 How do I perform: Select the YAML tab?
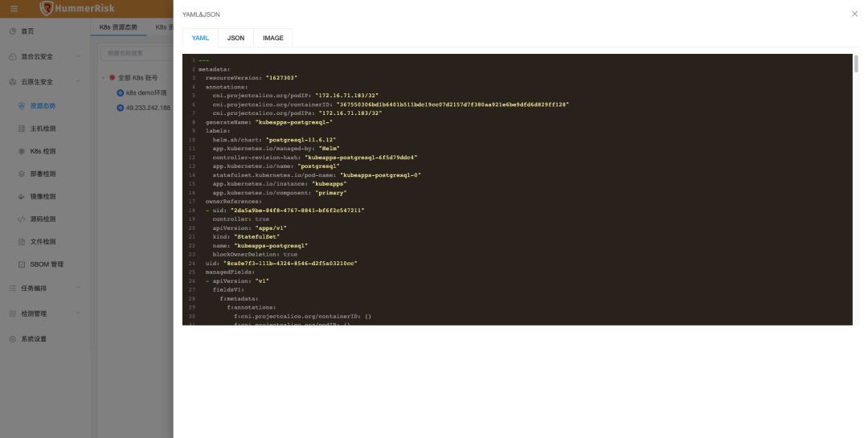pyautogui.click(x=200, y=39)
